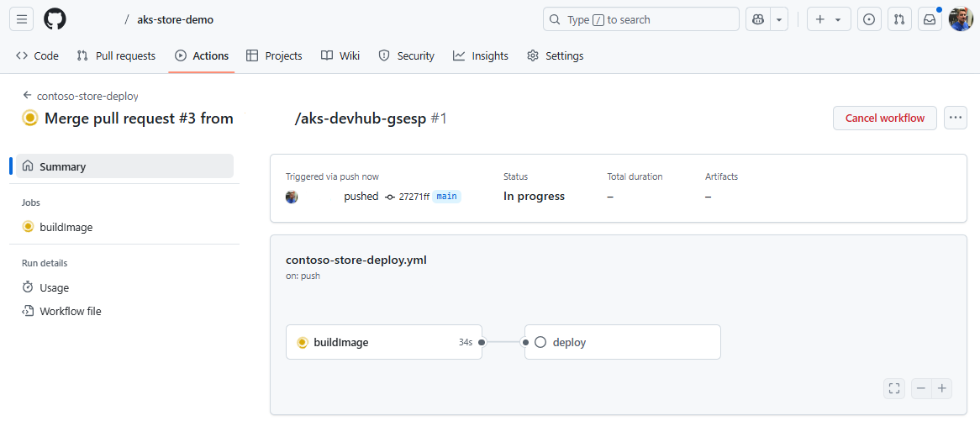
Task: Click the contoso-store-deploy.yml title
Action: coord(356,260)
